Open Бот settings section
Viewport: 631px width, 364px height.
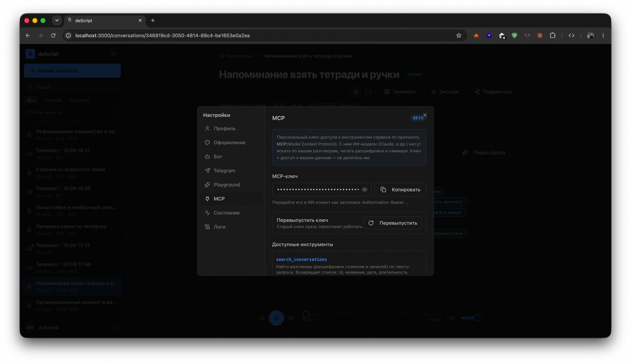tap(232, 157)
